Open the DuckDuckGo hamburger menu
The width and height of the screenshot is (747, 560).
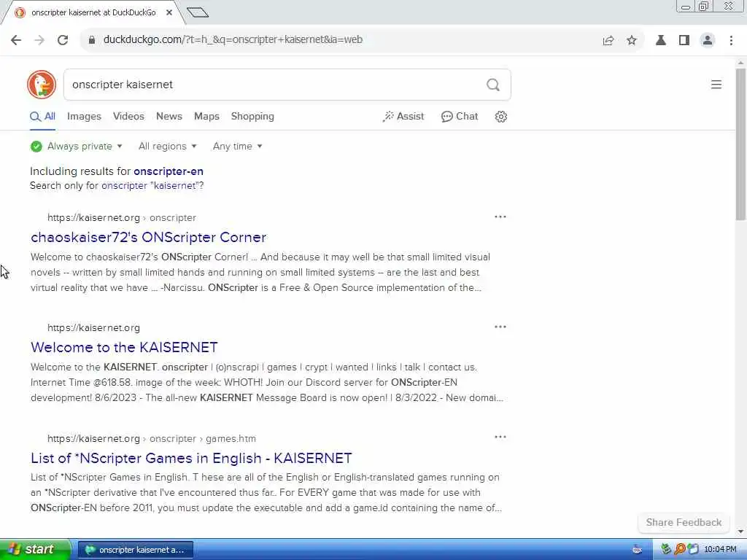coord(716,85)
